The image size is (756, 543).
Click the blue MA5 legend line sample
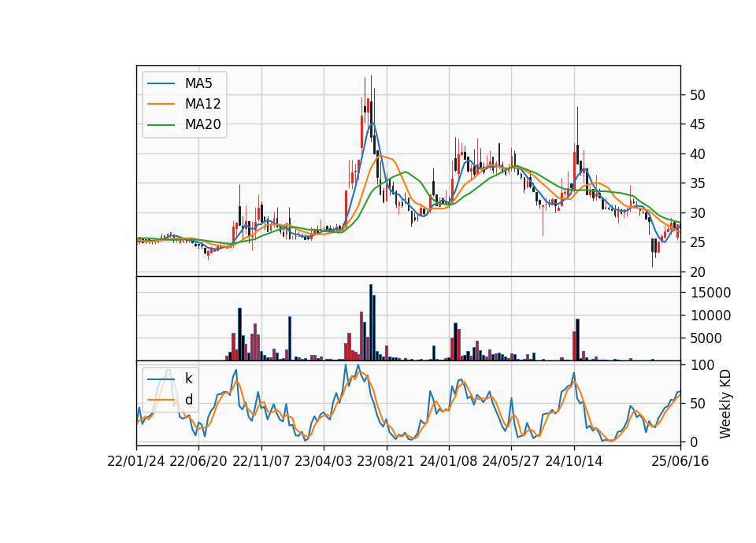pyautogui.click(x=161, y=83)
